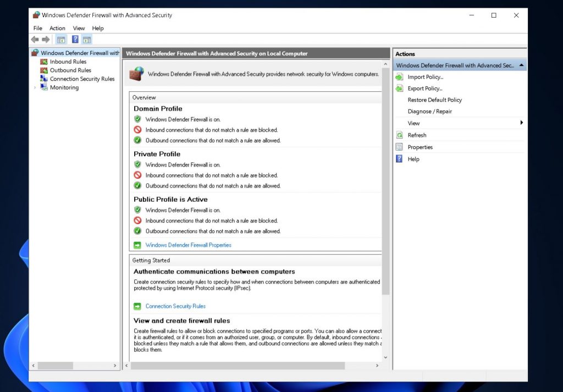Click the green Refresh icon in Actions
Image resolution: width=563 pixels, height=392 pixels.
pos(400,135)
